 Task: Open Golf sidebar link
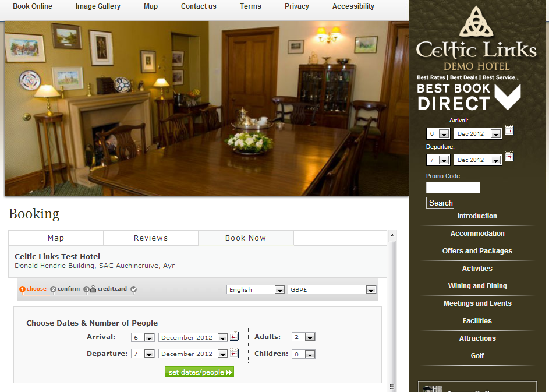(477, 356)
